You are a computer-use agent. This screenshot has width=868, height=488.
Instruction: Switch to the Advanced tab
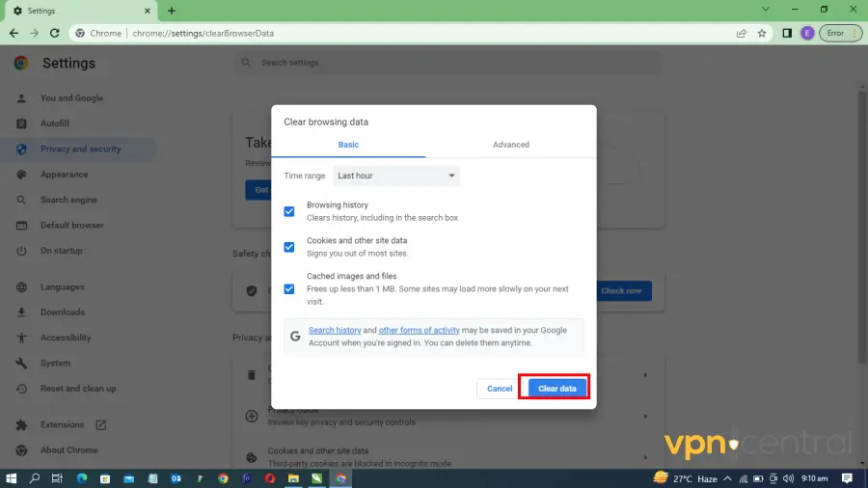pos(511,145)
